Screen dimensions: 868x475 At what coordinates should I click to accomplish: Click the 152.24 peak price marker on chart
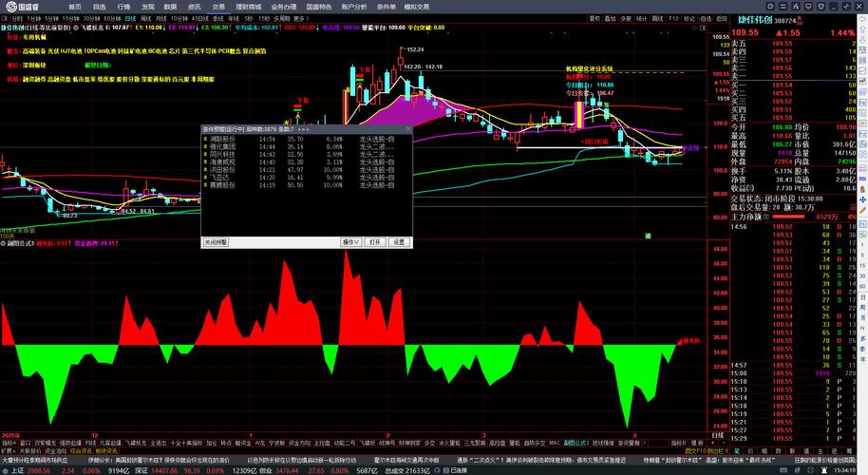coord(415,49)
